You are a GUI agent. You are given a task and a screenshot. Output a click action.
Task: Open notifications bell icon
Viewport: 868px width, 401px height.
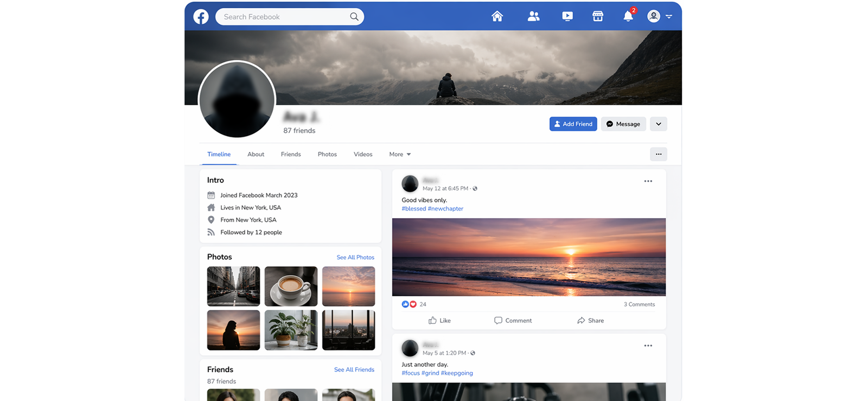point(628,16)
